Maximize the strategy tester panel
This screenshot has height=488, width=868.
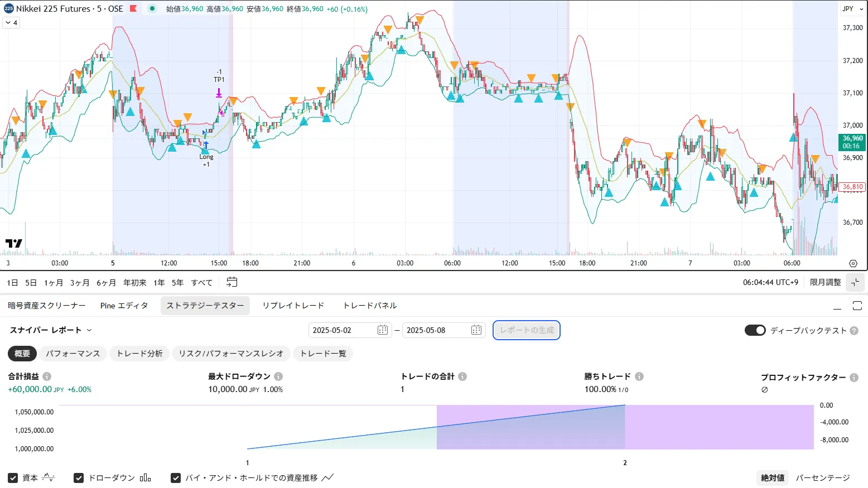click(857, 306)
